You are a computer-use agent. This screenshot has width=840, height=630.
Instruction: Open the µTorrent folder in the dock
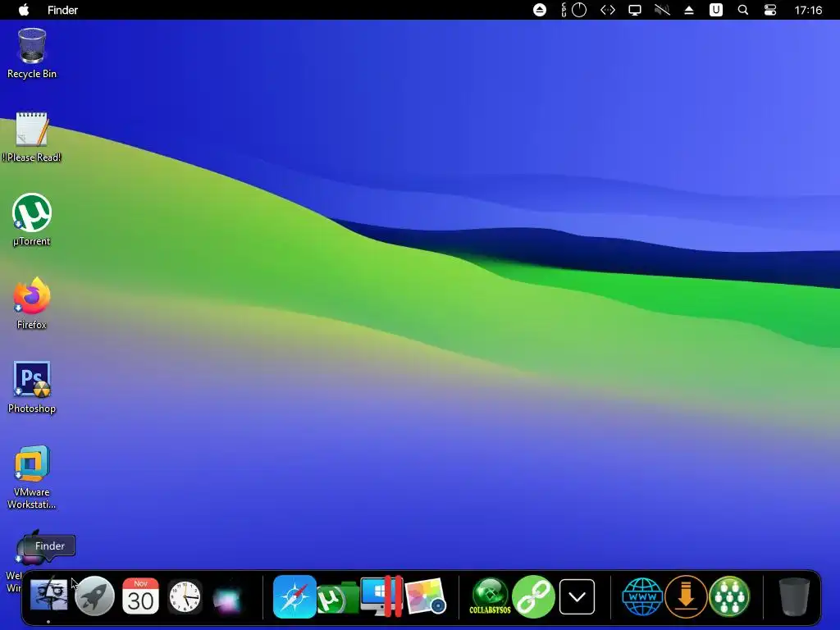[338, 598]
